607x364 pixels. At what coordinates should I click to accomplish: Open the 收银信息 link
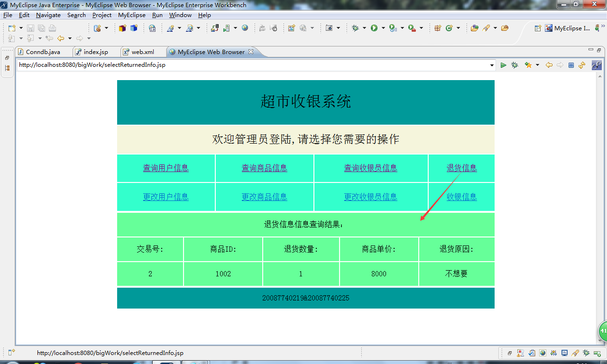462,197
